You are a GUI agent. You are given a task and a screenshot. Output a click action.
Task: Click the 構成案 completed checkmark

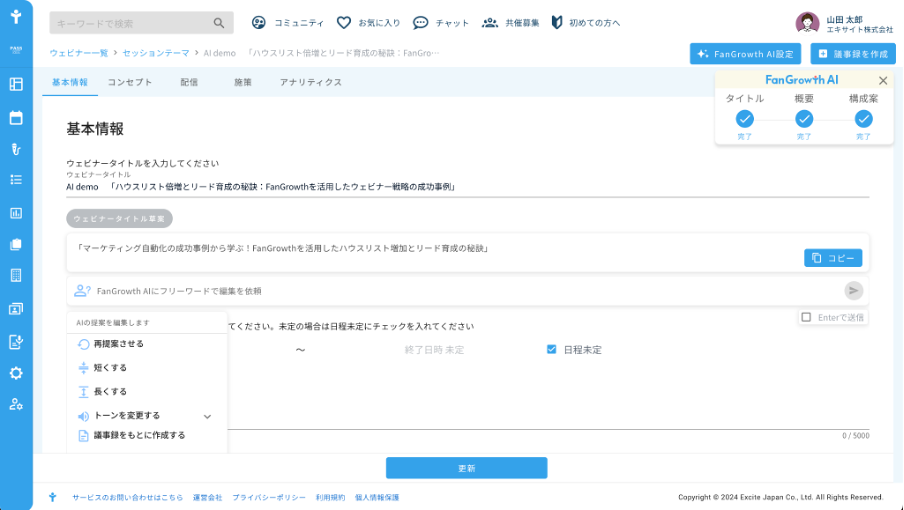tap(863, 119)
